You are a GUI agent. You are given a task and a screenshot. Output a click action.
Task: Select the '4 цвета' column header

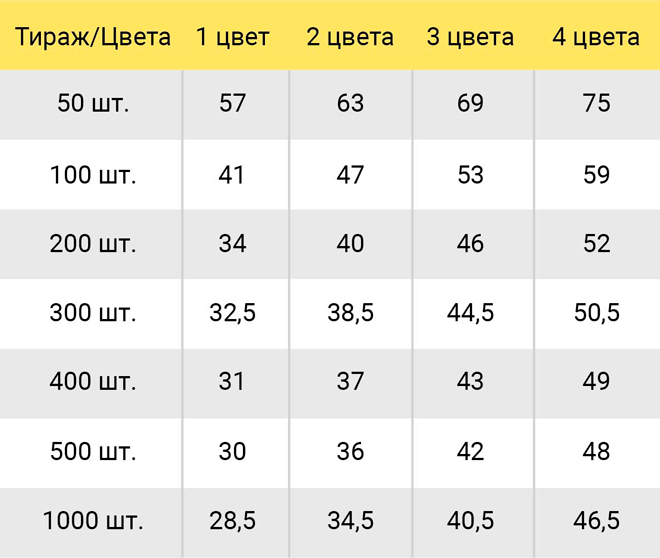coord(596,37)
